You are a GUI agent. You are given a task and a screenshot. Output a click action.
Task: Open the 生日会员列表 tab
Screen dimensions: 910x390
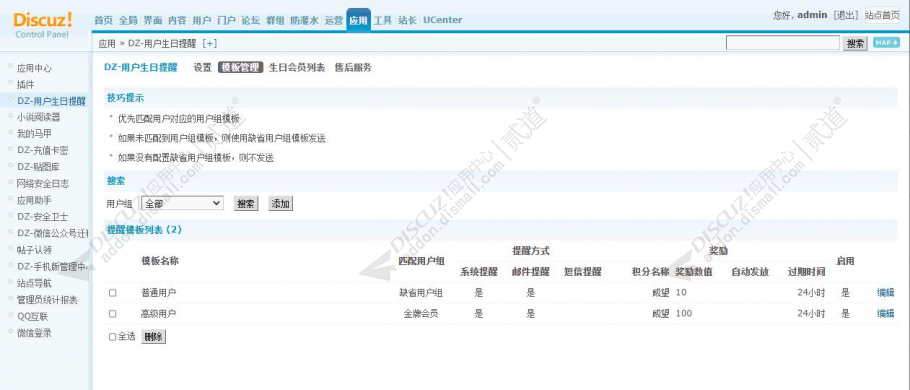297,67
